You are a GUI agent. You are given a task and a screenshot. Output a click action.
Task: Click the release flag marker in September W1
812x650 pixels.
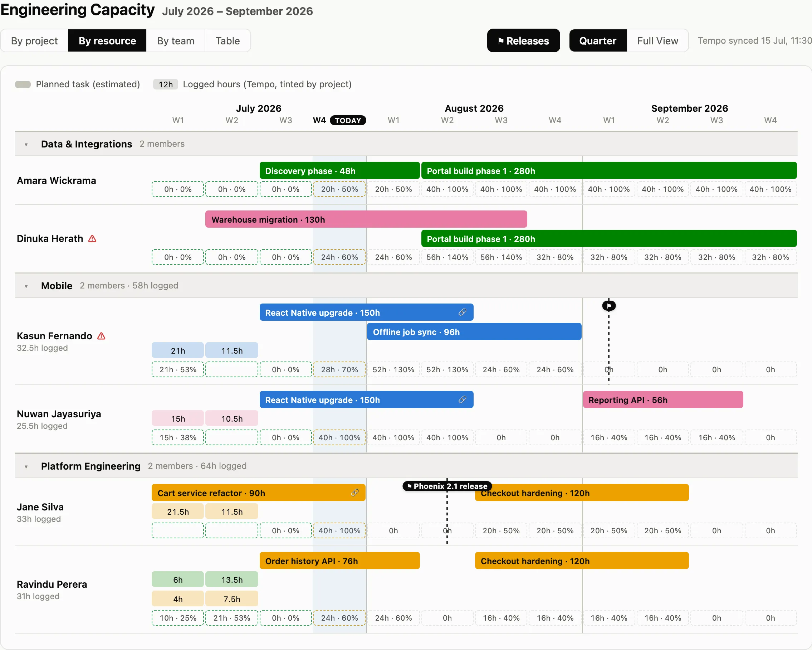(x=608, y=306)
